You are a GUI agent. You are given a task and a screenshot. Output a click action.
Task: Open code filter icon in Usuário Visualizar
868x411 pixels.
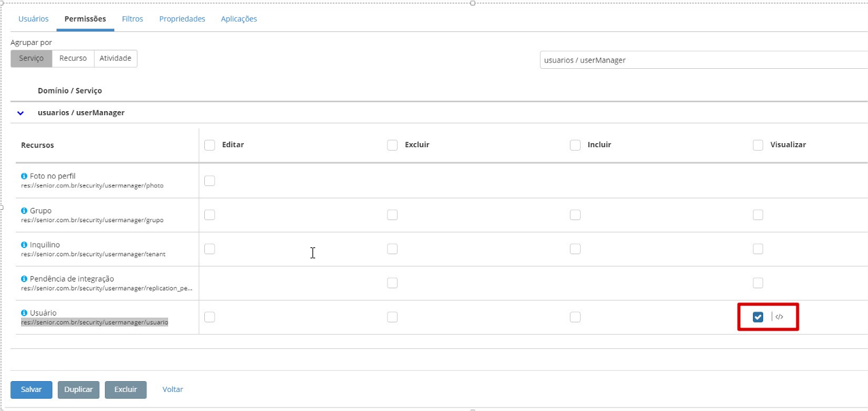click(779, 317)
